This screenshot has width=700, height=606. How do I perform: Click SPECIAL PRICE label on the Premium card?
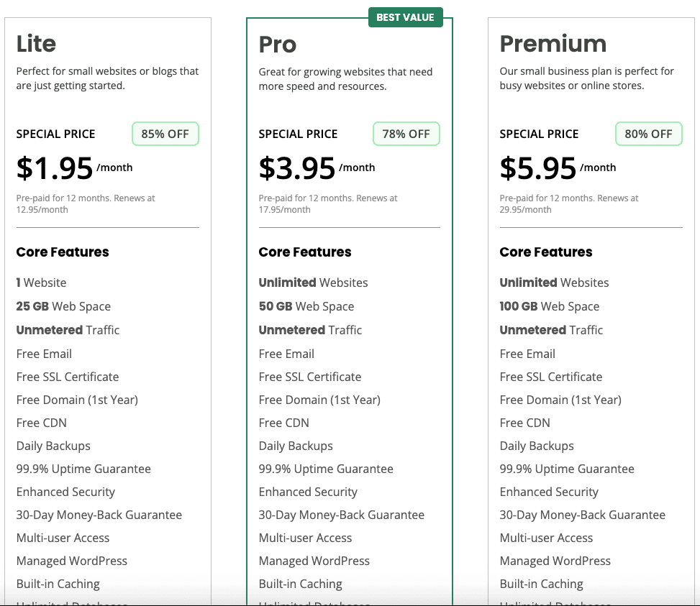pyautogui.click(x=540, y=134)
